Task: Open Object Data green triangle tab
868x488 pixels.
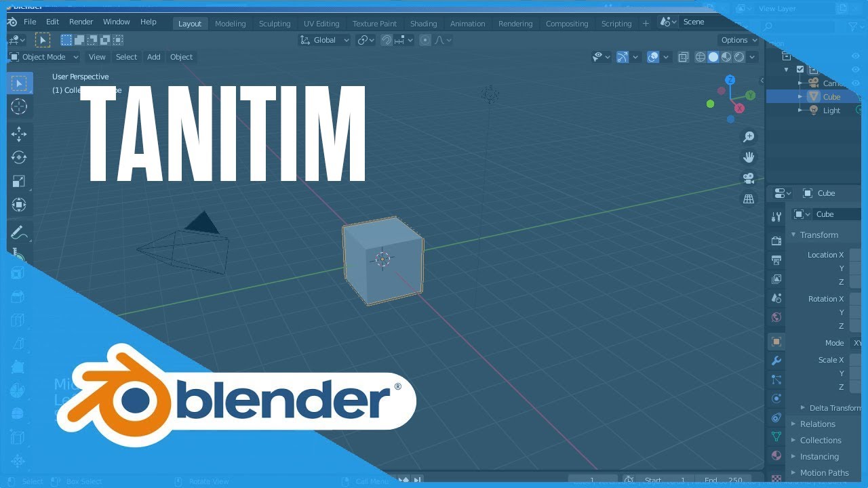Action: (776, 436)
